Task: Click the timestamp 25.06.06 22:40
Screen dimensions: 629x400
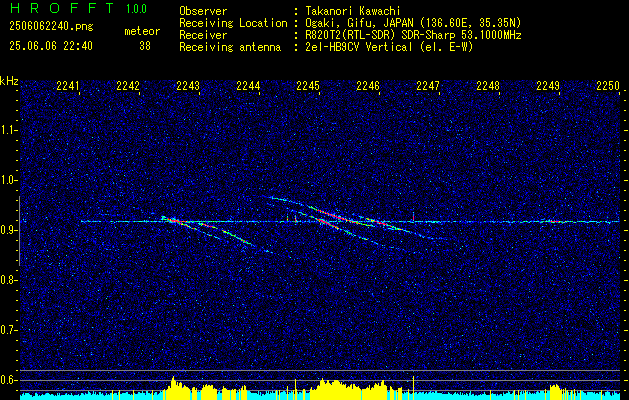Action: (x=51, y=46)
